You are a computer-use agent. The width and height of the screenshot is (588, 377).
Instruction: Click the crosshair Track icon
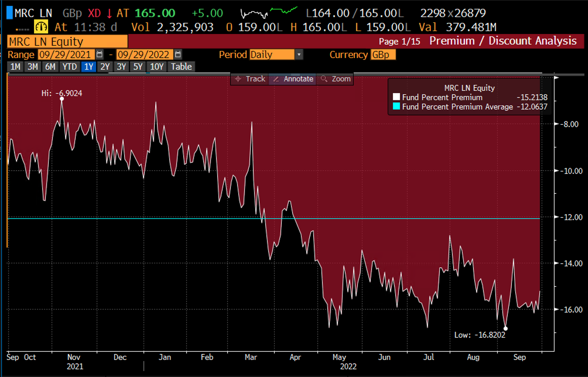tap(238, 79)
